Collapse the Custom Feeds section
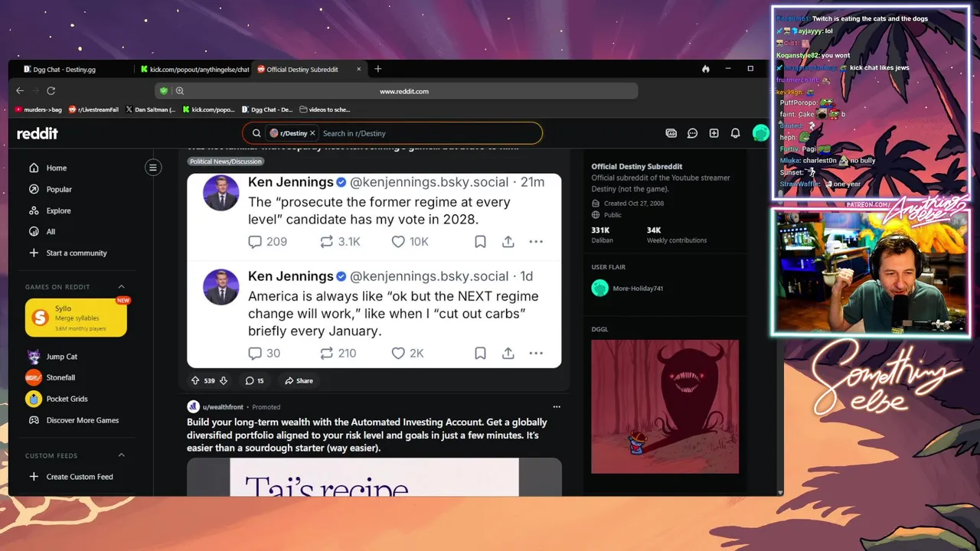 (x=121, y=455)
